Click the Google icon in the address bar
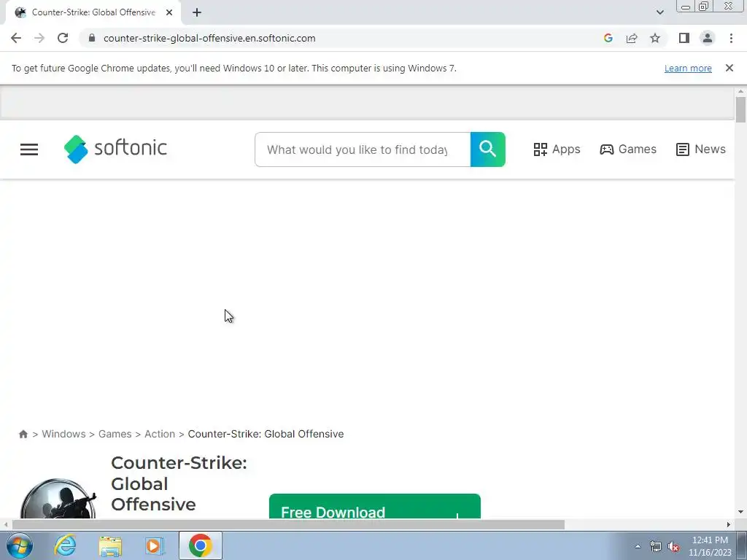Image resolution: width=747 pixels, height=560 pixels. tap(608, 38)
